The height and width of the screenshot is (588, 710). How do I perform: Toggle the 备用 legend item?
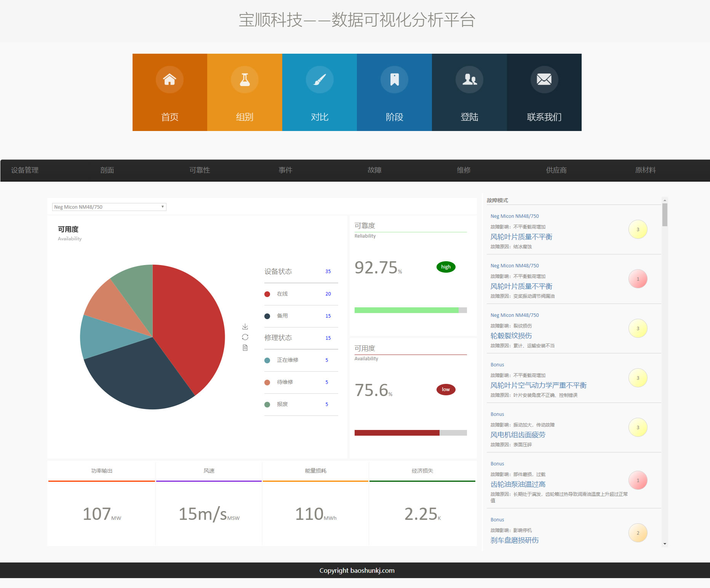pos(282,316)
